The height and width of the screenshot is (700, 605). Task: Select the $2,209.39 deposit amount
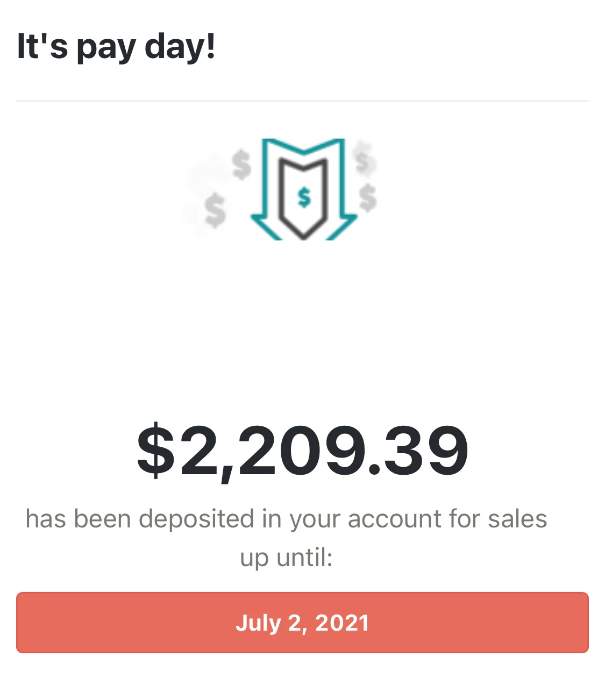click(302, 451)
